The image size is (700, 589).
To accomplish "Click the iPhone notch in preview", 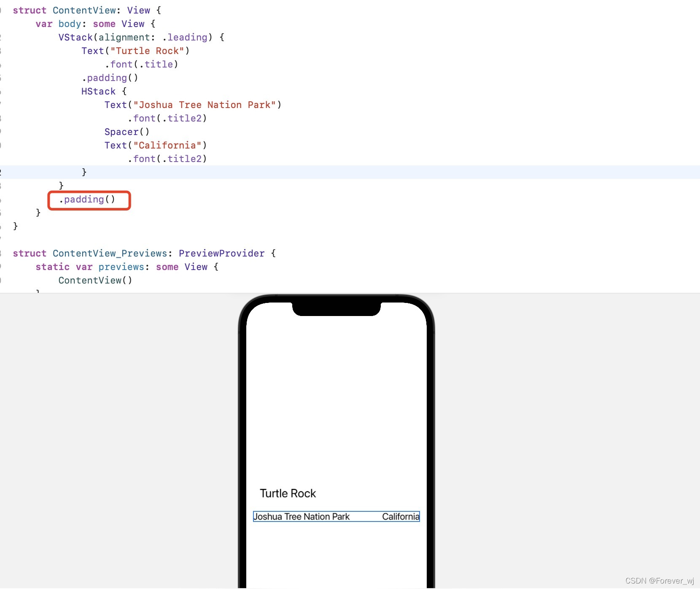I will (x=337, y=308).
